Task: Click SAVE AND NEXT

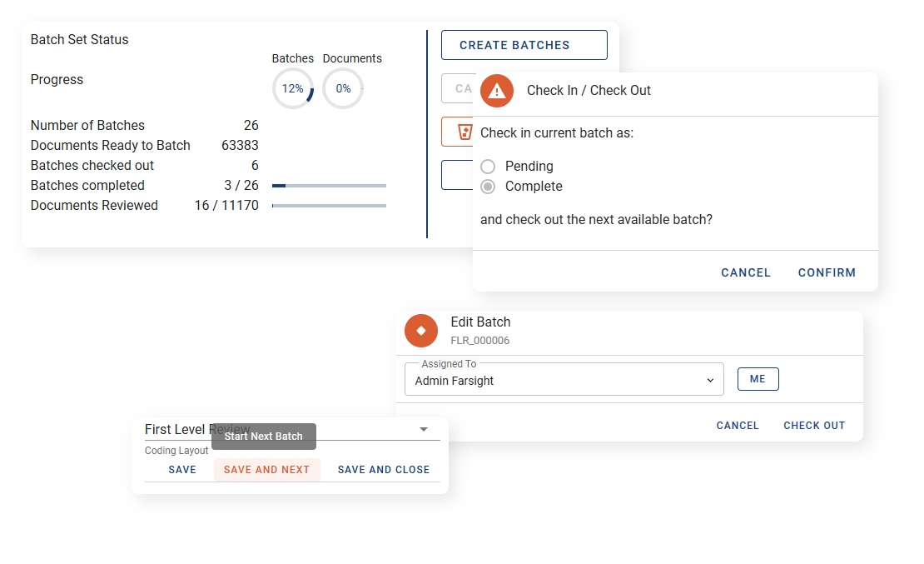Action: 266,470
